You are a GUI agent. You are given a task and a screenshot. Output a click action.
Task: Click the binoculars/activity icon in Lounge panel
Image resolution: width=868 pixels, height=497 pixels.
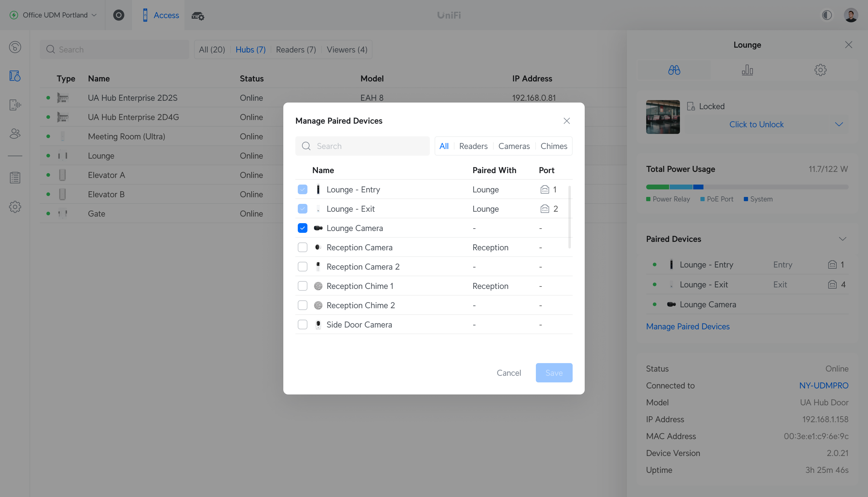[674, 70]
